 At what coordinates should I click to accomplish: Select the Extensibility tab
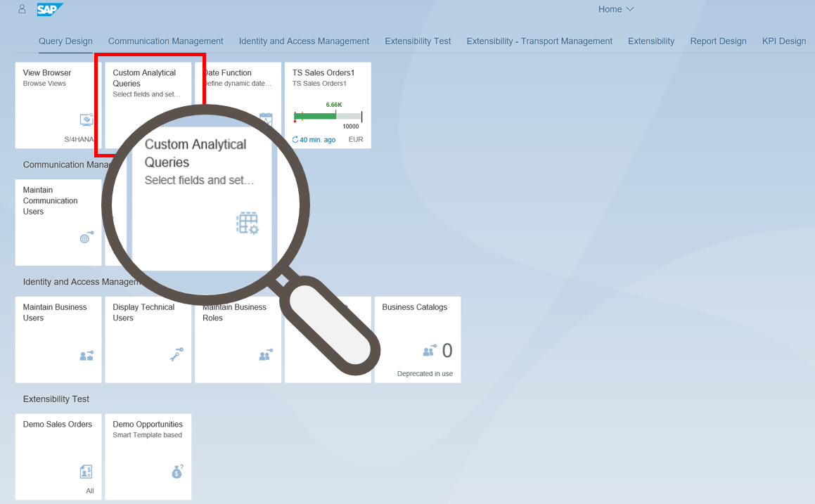point(651,41)
